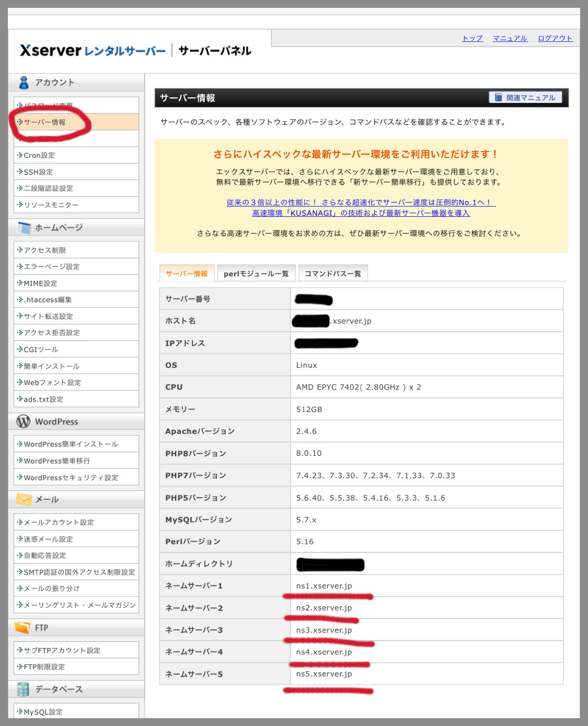Click the AMD EPYC 7402 CPU value
This screenshot has height=726, width=588.
click(x=359, y=387)
